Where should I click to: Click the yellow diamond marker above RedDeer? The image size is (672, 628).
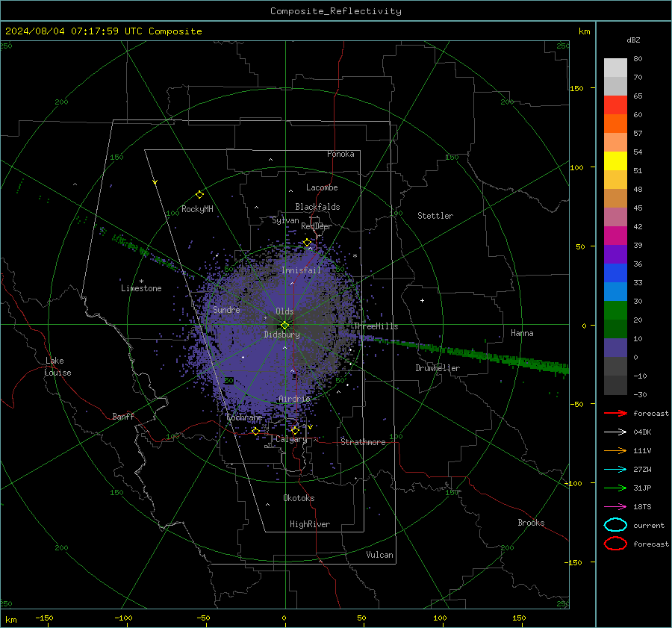(x=307, y=243)
